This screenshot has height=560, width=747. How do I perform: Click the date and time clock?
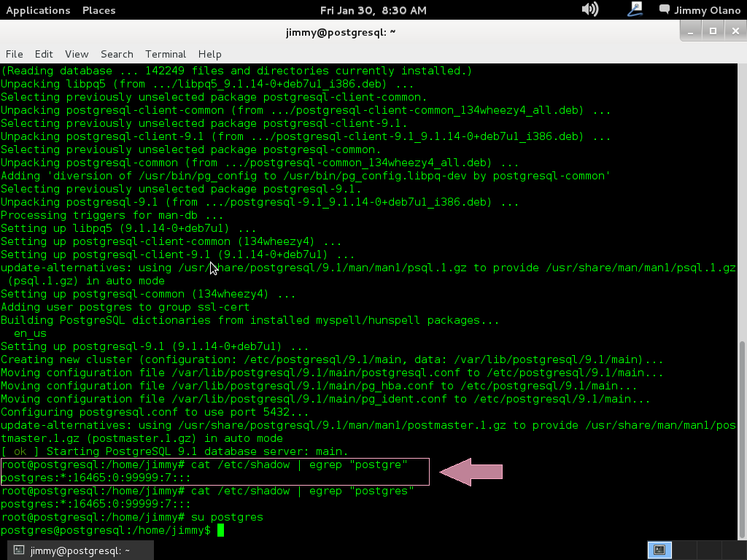373,10
